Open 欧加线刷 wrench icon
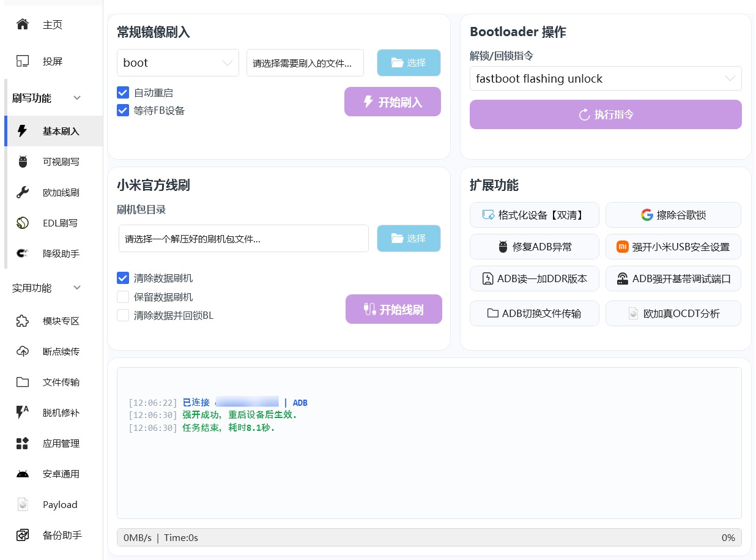756x560 pixels. [x=23, y=192]
